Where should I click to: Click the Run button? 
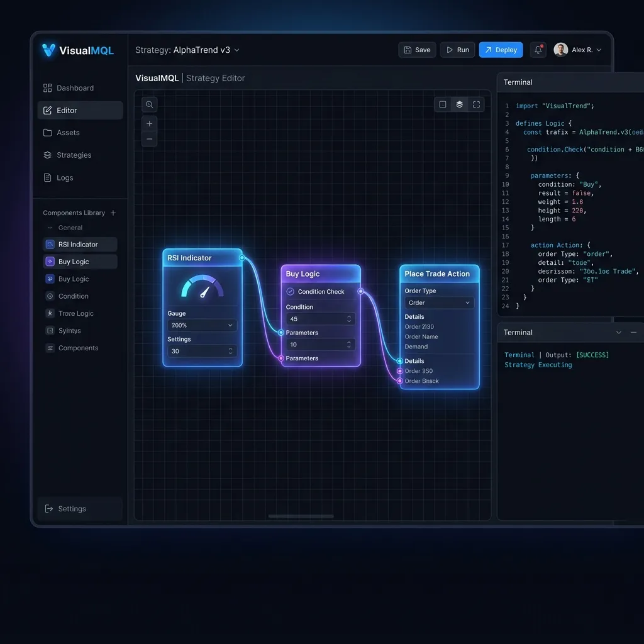(458, 50)
